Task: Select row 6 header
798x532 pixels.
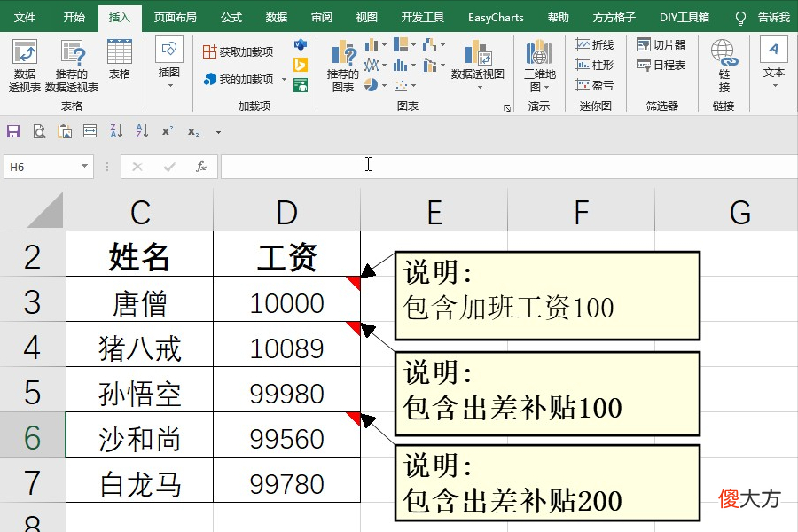Action: point(32,434)
